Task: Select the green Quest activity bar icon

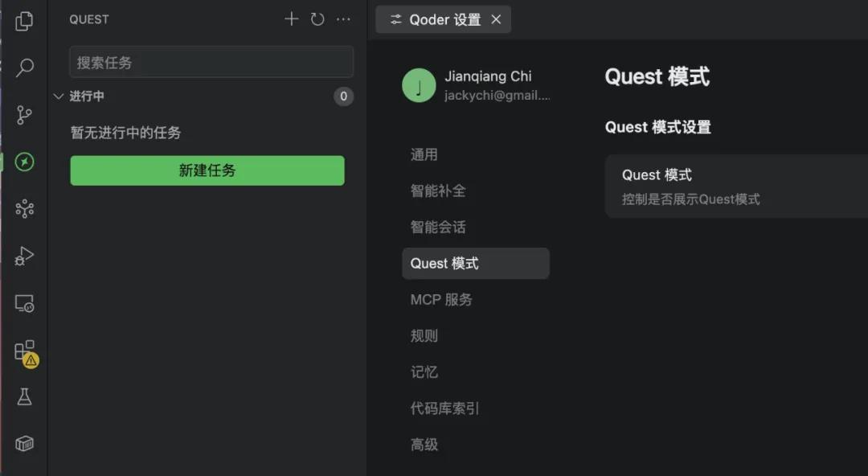Action: point(23,162)
